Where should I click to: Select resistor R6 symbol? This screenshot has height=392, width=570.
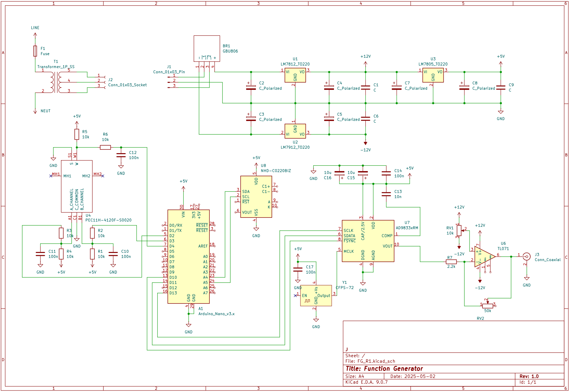pyautogui.click(x=105, y=147)
